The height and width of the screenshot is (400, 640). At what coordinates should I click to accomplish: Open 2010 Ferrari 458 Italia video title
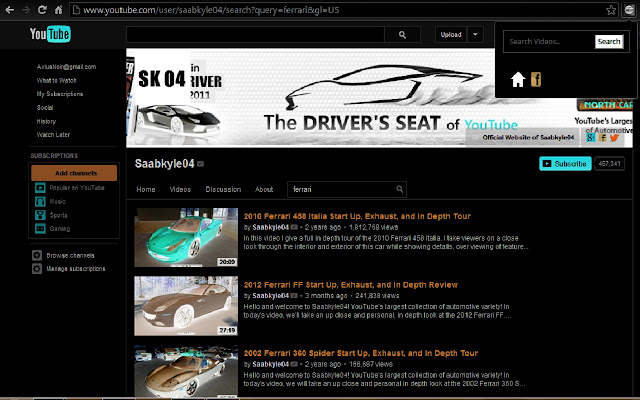click(357, 216)
